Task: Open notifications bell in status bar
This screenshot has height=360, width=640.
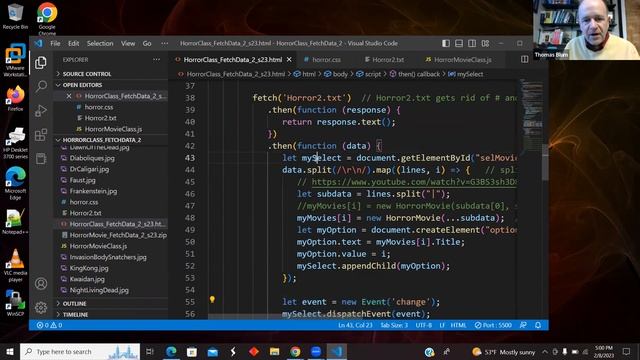Action: click(x=538, y=325)
